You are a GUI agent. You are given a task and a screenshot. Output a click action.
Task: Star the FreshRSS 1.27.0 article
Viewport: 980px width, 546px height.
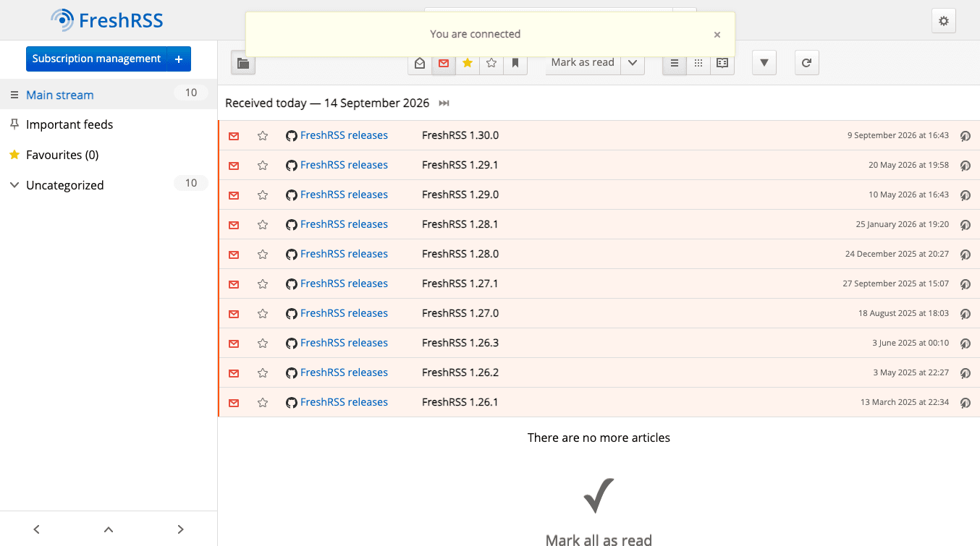(263, 314)
